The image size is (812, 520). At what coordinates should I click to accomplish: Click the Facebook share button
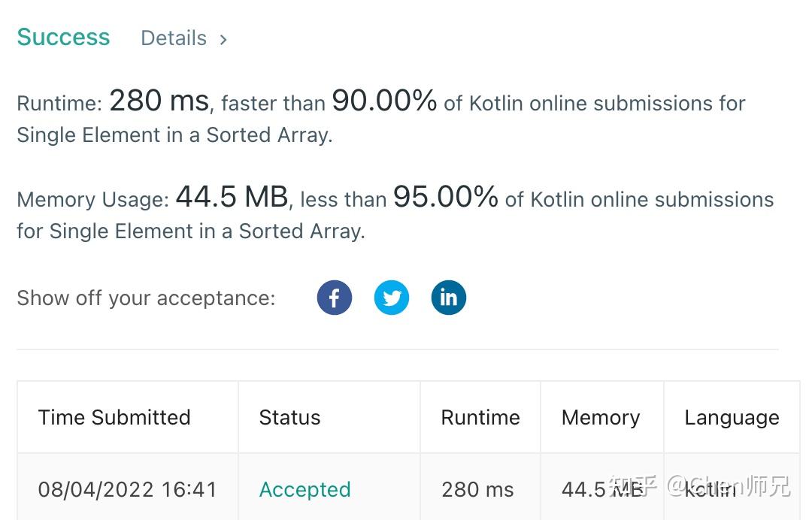tap(334, 298)
